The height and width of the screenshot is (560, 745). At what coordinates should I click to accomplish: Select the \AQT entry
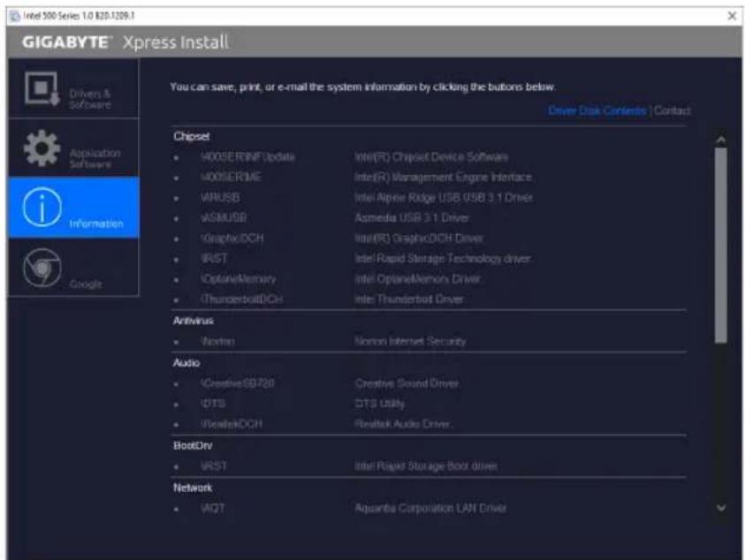pyautogui.click(x=213, y=508)
